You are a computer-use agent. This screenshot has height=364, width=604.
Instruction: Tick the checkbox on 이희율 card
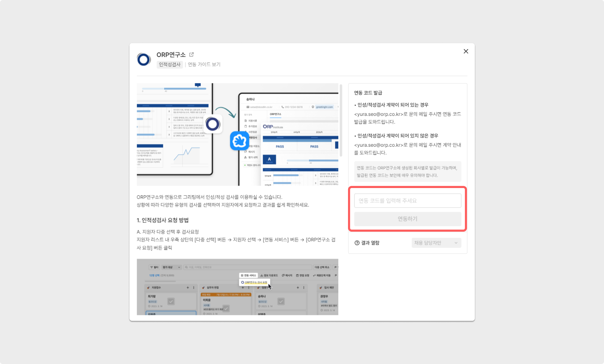click(226, 308)
